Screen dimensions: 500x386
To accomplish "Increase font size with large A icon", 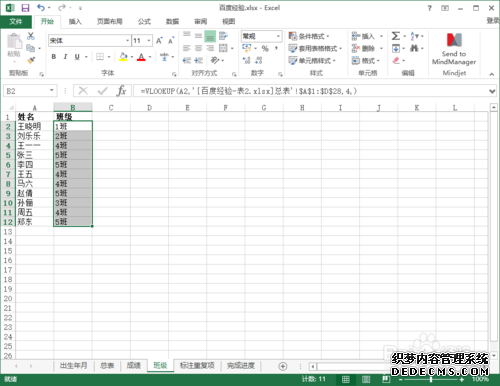I will [159, 41].
